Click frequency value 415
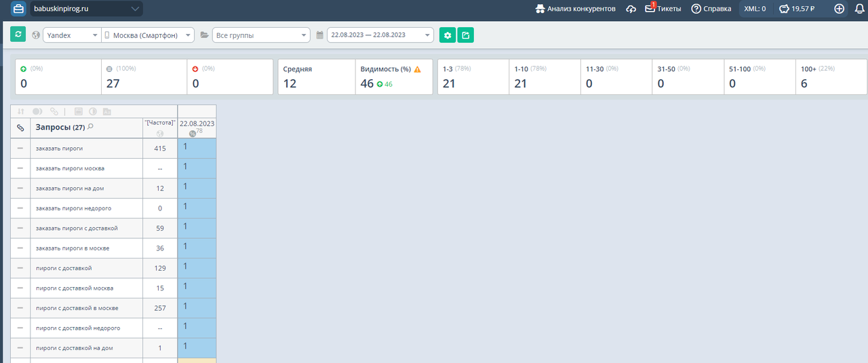 tap(160, 148)
